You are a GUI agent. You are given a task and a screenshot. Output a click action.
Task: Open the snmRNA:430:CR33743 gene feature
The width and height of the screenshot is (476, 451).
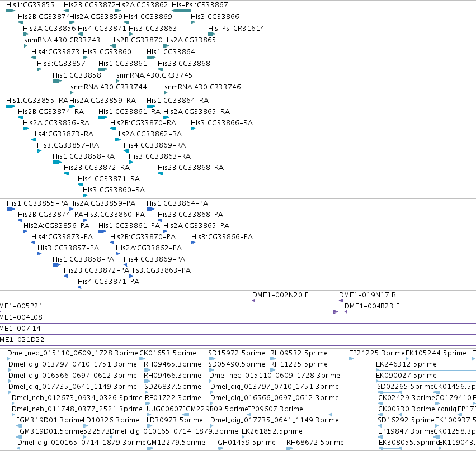[26, 46]
